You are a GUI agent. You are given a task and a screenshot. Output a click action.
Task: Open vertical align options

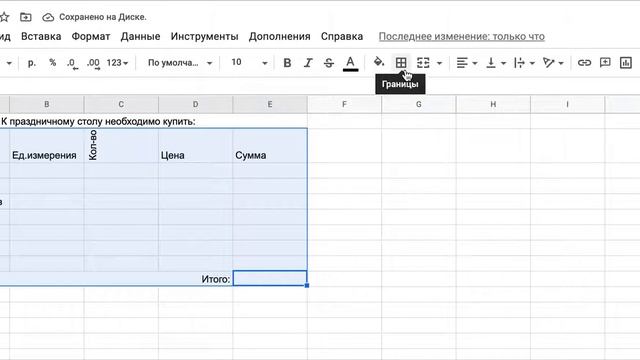click(x=496, y=63)
